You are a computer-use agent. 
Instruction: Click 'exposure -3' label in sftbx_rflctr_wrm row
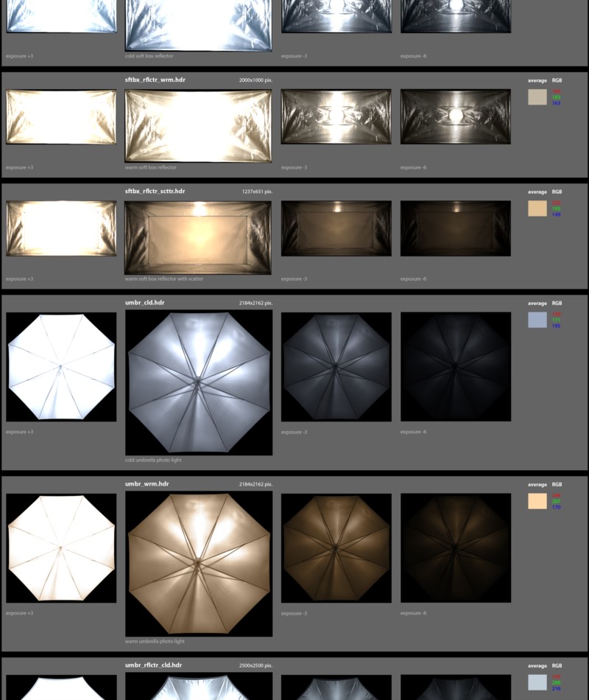pyautogui.click(x=294, y=168)
